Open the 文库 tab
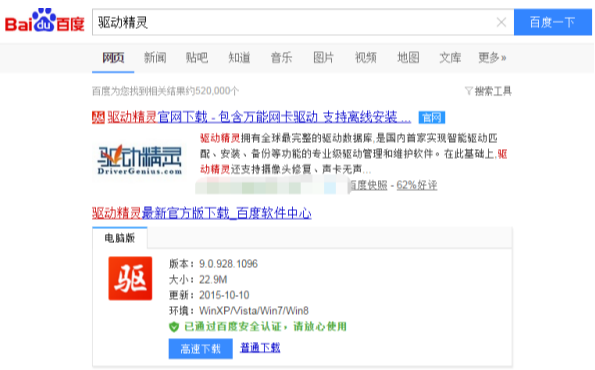Viewport: 595px width, 370px height. point(450,58)
